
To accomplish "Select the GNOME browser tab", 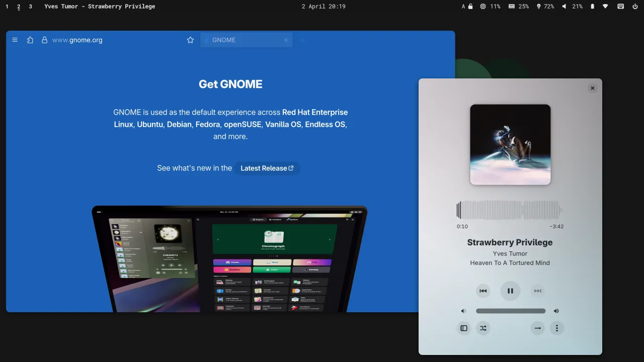I will (x=246, y=40).
